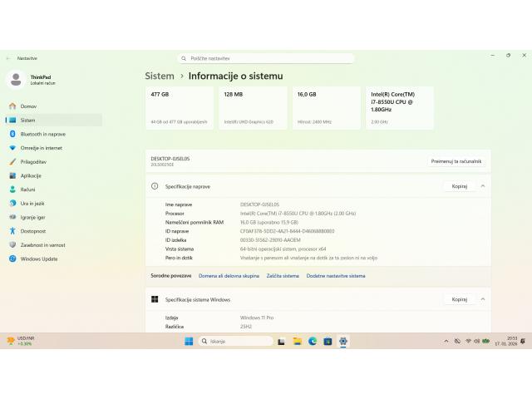
Task: Open Microsoft Edge from the taskbar
Action: point(313,341)
